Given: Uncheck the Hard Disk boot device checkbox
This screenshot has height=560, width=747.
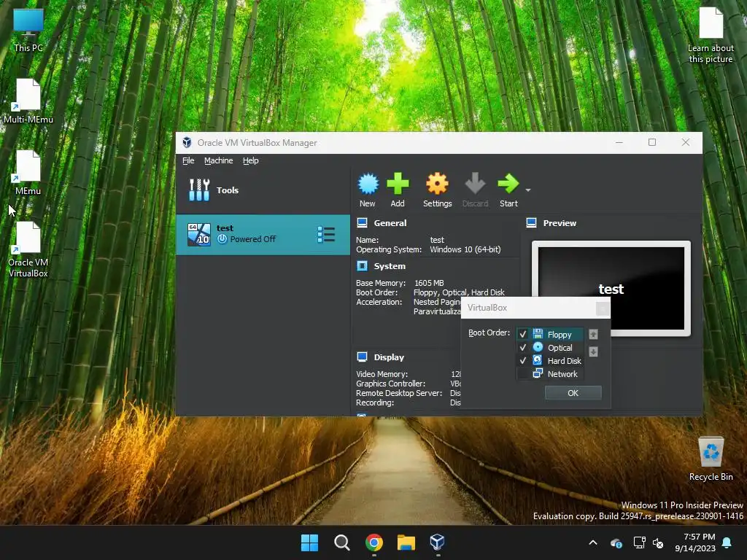Looking at the screenshot, I should tap(522, 360).
